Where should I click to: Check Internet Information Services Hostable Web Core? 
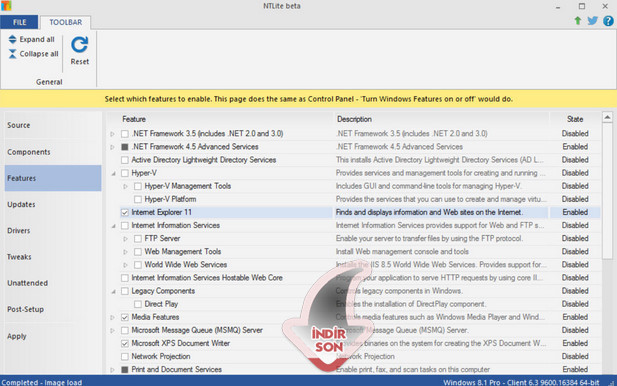125,278
